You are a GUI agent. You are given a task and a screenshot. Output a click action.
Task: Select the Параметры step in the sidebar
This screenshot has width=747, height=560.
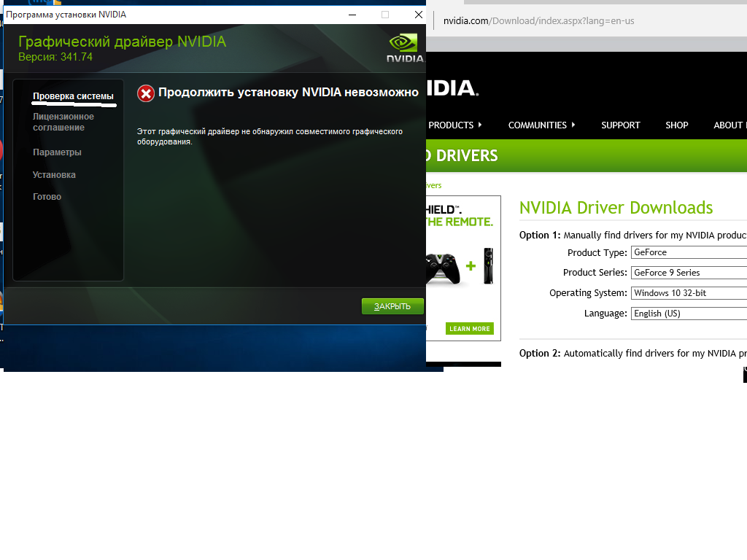[x=57, y=152]
